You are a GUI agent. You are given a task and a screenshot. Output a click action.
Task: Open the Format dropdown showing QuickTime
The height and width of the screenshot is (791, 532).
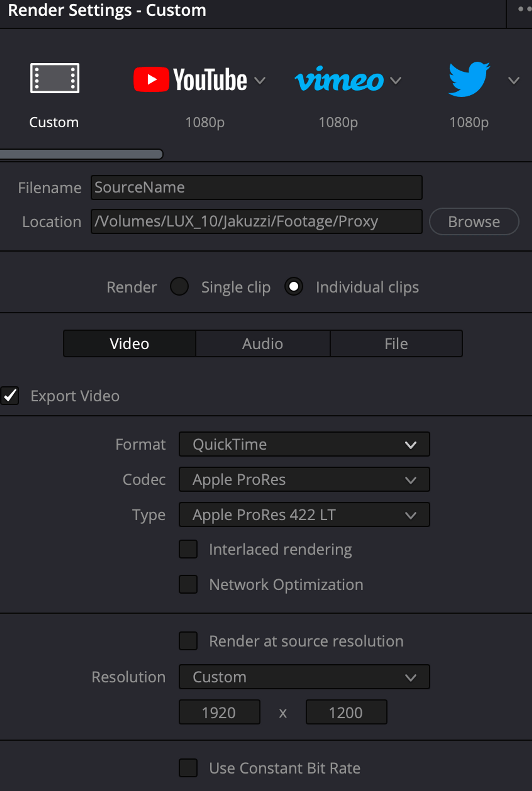(304, 444)
